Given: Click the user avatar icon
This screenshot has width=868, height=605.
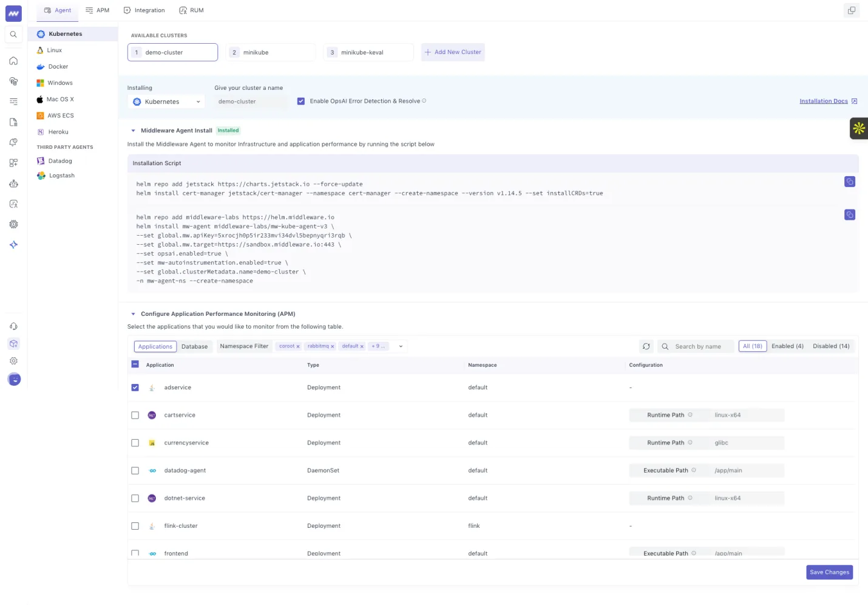Looking at the screenshot, I should 14,380.
